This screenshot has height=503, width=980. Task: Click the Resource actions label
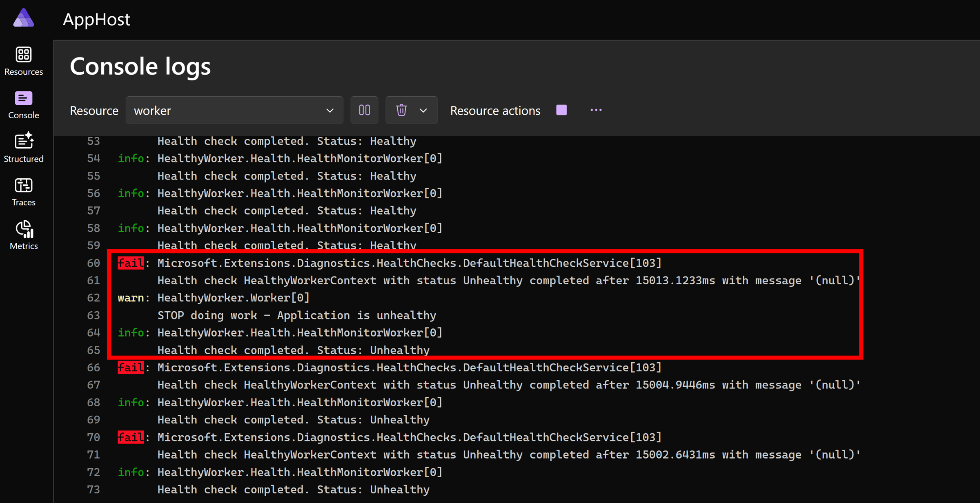tap(495, 111)
